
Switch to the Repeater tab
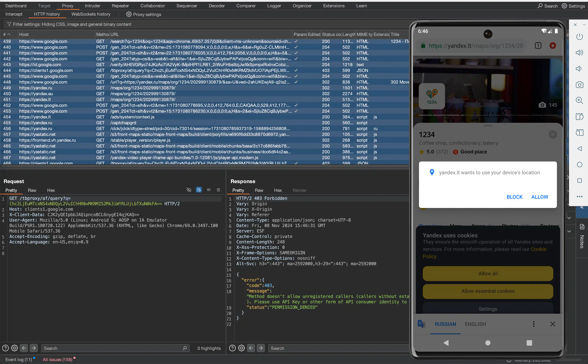(x=120, y=5)
